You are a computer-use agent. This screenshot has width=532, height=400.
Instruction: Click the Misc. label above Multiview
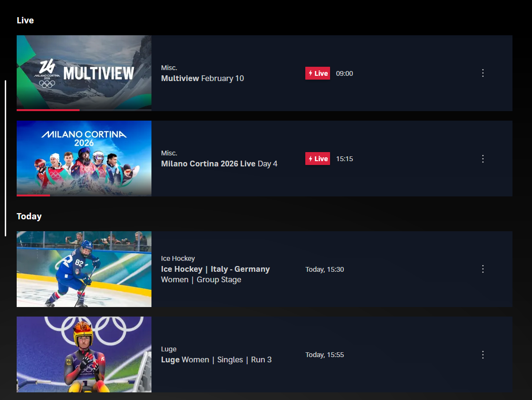click(x=169, y=68)
